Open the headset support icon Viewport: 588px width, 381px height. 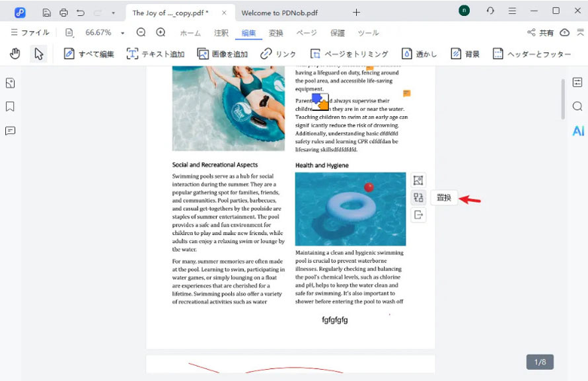click(490, 11)
